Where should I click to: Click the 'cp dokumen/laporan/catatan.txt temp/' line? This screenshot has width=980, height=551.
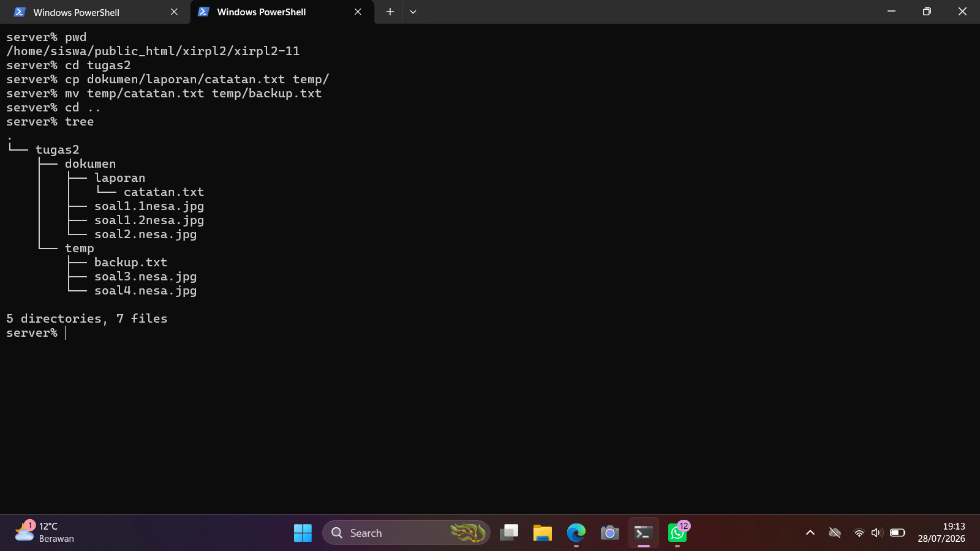168,80
